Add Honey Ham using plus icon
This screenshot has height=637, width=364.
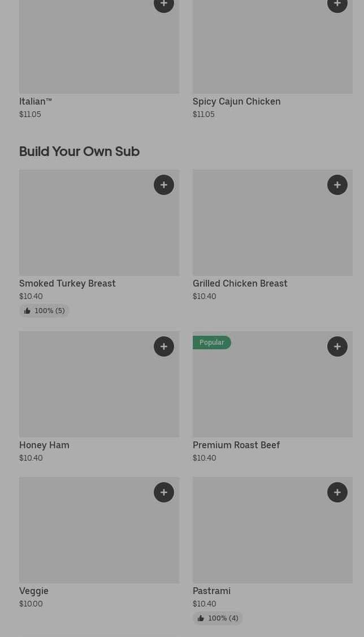tap(164, 346)
